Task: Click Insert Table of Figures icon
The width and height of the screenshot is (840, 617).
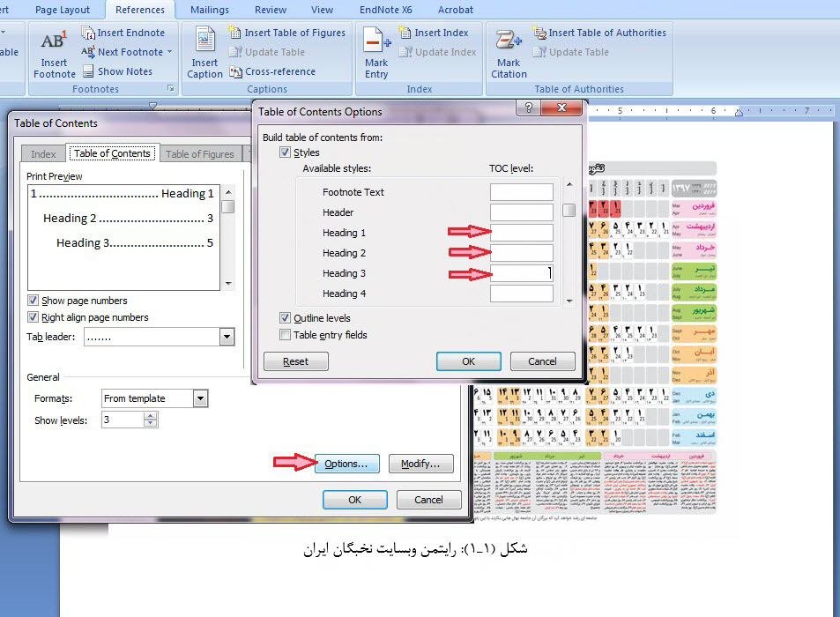Action: pyautogui.click(x=234, y=33)
